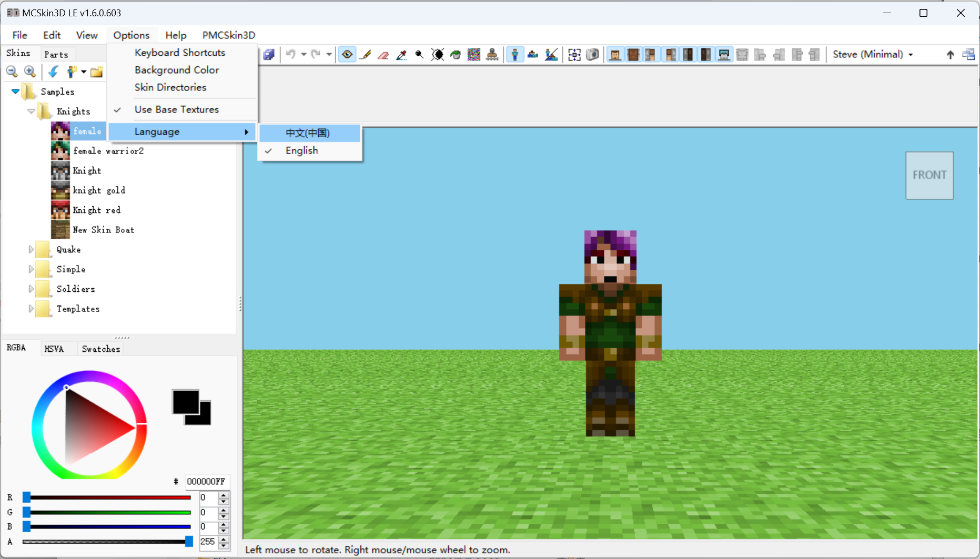This screenshot has height=559, width=980.
Task: Click the Reset Camera icon
Action: click(574, 55)
